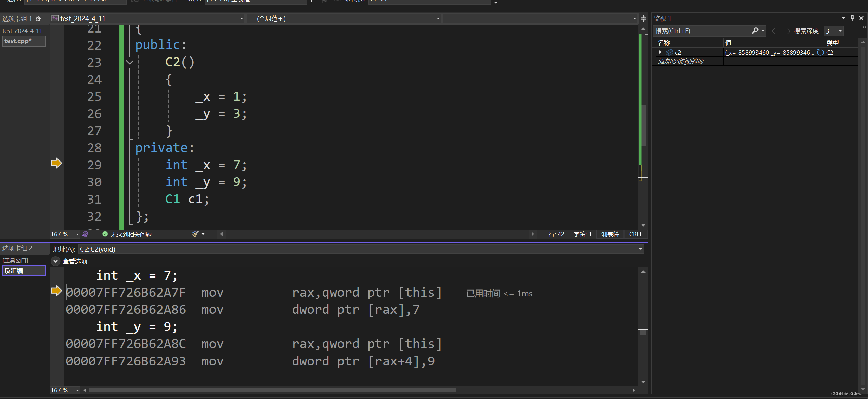Click the line 42 (行: 42) indicator
This screenshot has width=868, height=399.
click(557, 234)
